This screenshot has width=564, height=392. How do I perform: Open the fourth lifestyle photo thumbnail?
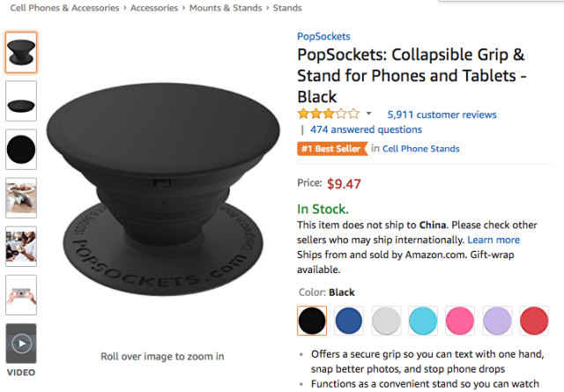(21, 198)
